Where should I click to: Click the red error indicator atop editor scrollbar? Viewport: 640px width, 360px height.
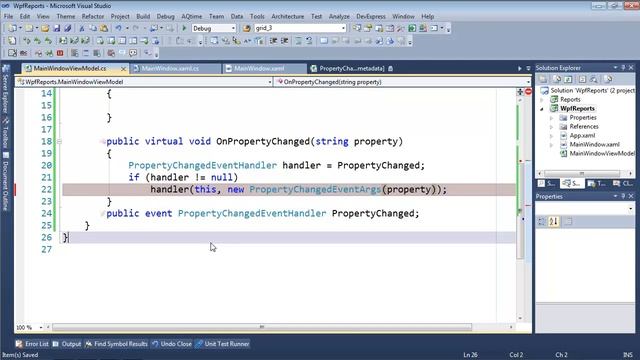click(x=528, y=92)
